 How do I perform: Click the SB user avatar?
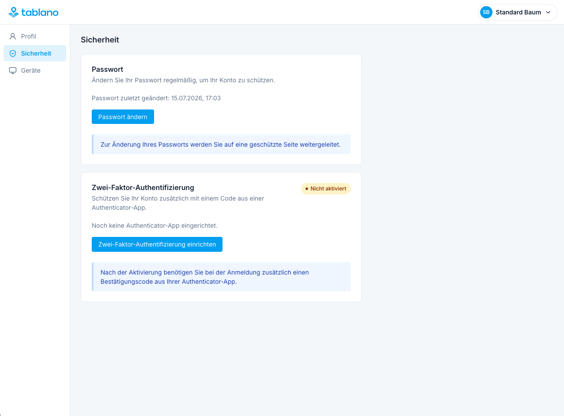click(x=486, y=13)
